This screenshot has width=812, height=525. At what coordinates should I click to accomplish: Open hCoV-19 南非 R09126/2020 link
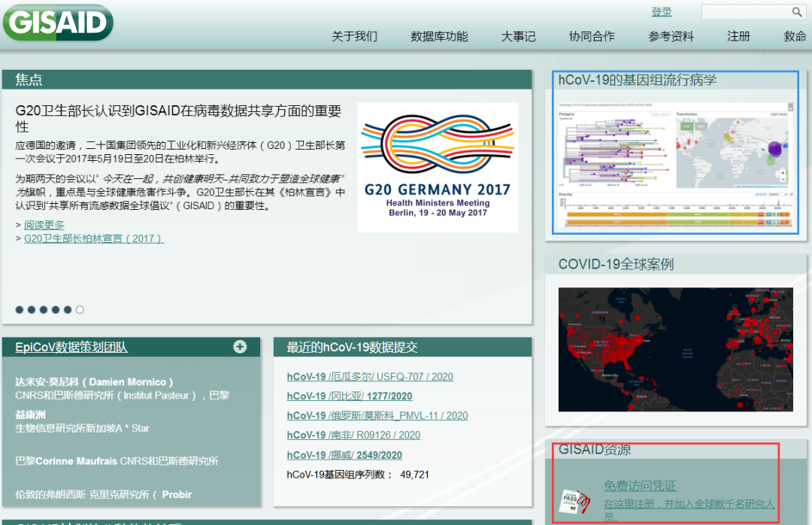(x=353, y=435)
